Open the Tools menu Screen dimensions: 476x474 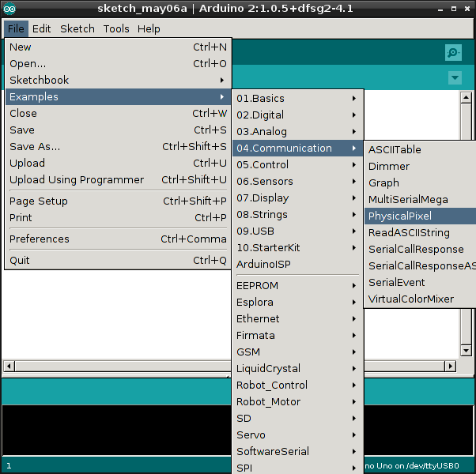(116, 28)
